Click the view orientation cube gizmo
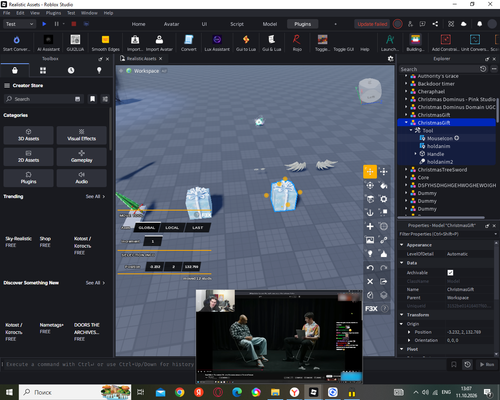The height and width of the screenshot is (400, 500). point(369,91)
